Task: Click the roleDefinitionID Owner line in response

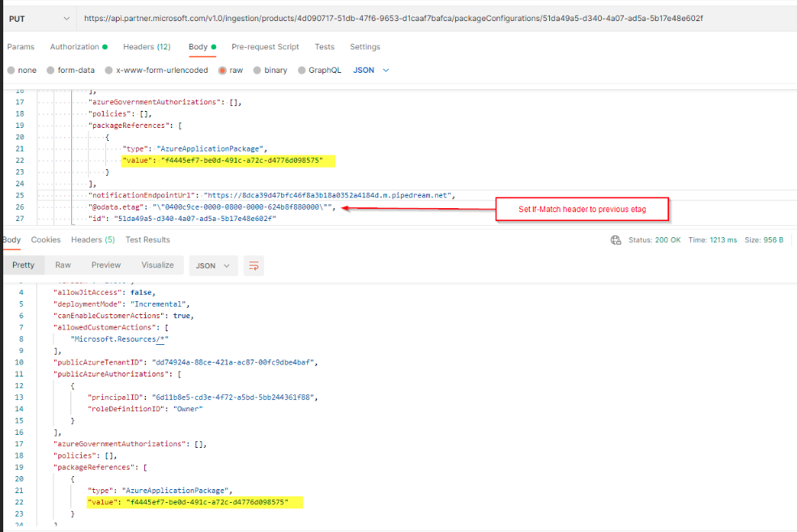Action: [145, 409]
